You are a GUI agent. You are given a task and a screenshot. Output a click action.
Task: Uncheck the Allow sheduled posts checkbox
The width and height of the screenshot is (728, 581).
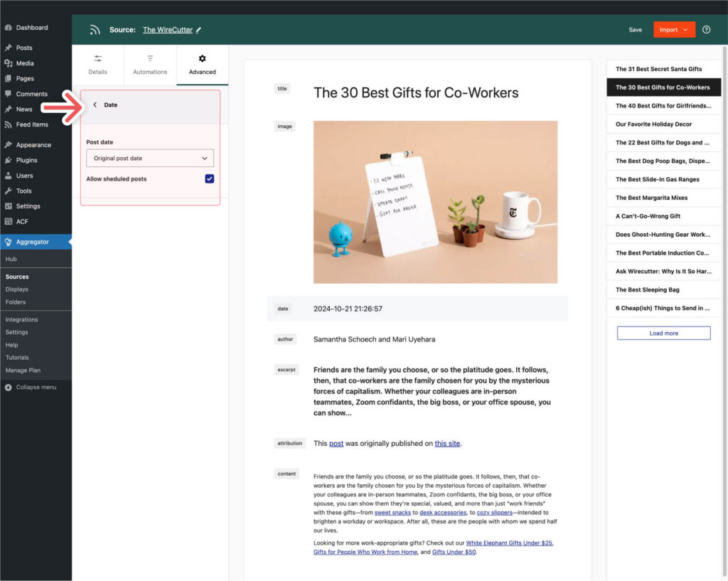[210, 178]
